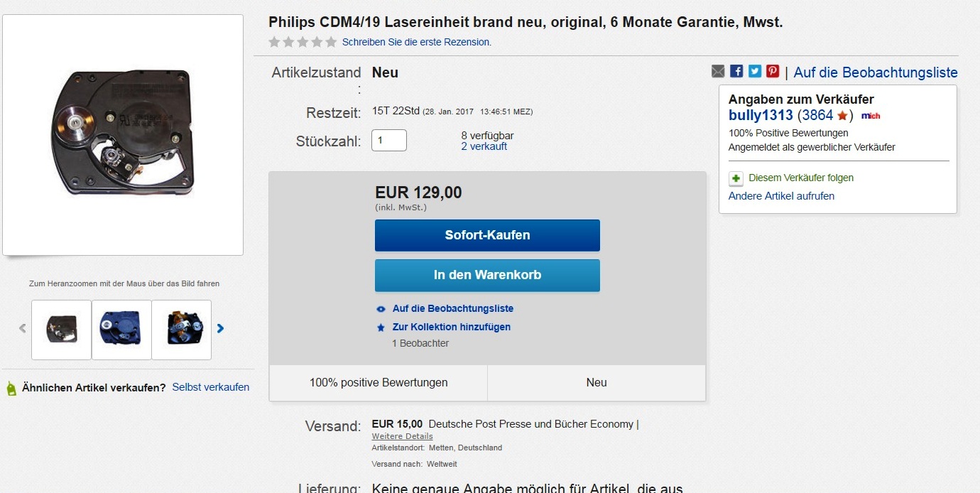Click the eye icon for Beobachtungsliste
This screenshot has width=980, height=493.
(x=381, y=309)
